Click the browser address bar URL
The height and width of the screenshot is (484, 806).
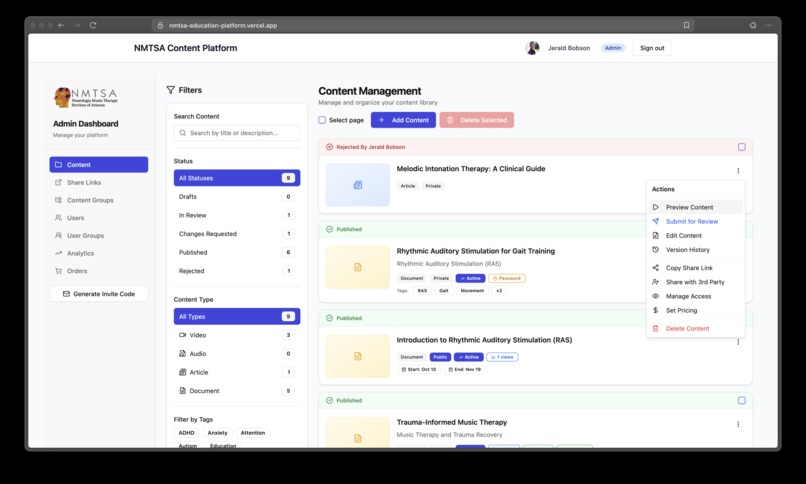point(223,25)
